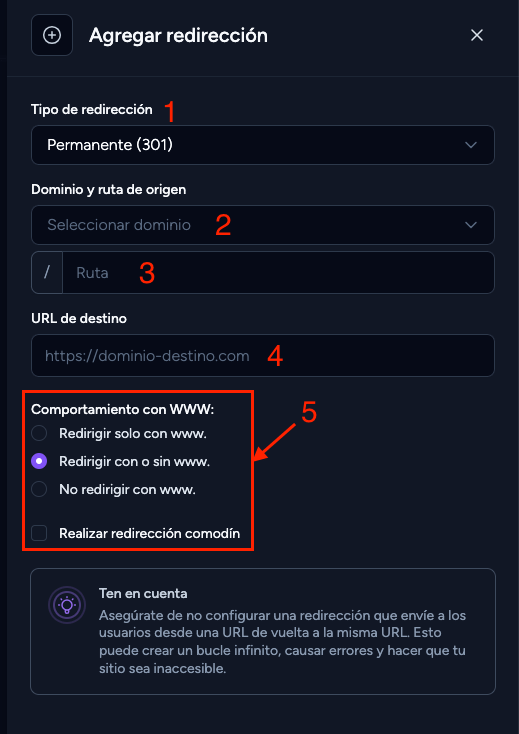Click the Realizar redirección comodín label text
The image size is (519, 734).
pos(149,533)
